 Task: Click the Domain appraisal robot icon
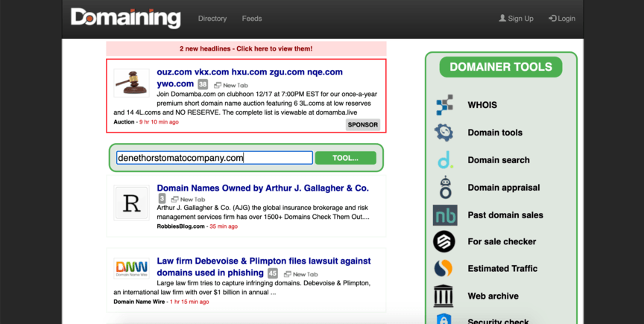pos(445,187)
